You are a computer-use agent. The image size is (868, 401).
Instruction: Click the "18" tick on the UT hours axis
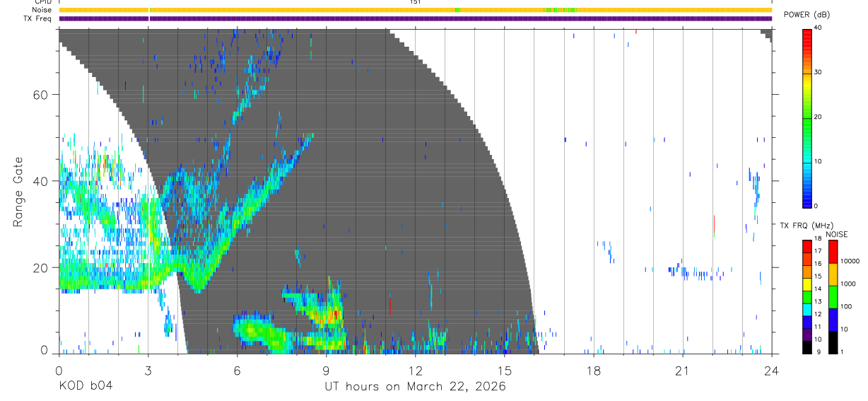tap(594, 371)
